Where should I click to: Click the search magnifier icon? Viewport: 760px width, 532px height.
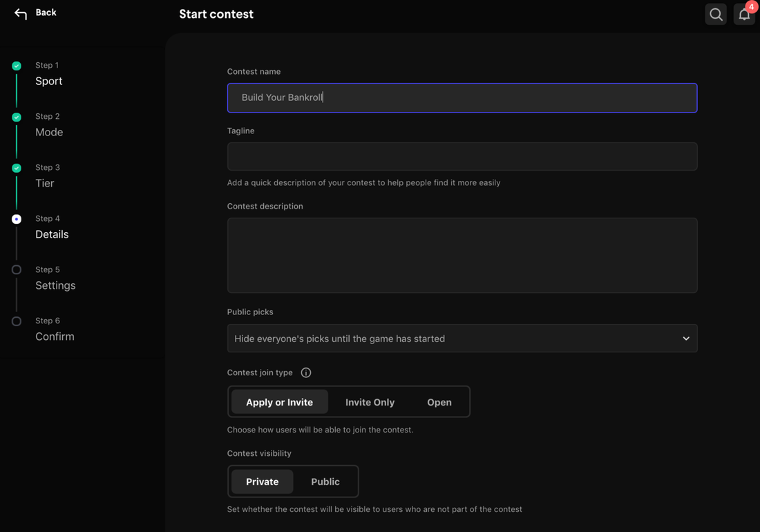click(716, 15)
